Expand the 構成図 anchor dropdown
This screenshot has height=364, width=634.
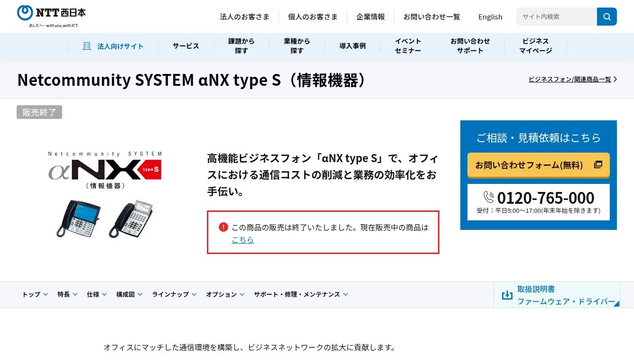pos(130,294)
